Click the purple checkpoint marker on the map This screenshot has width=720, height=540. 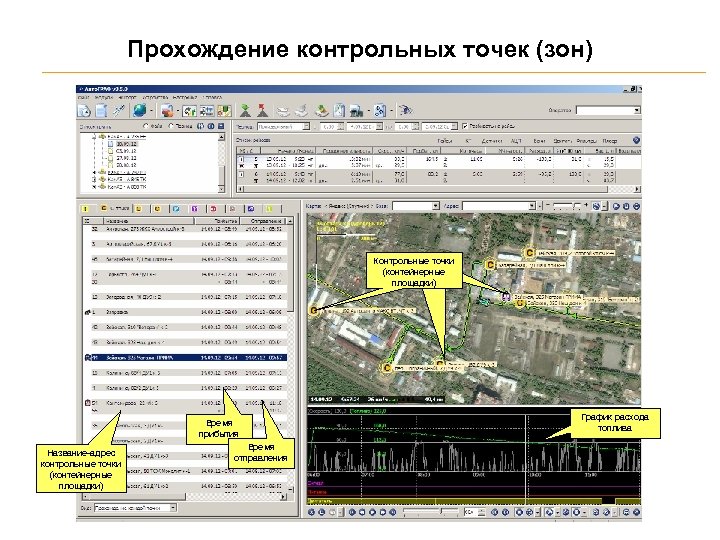(x=506, y=297)
